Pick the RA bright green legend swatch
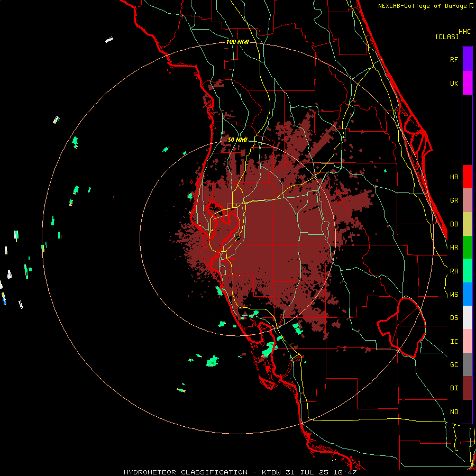The height and width of the screenshot is (476, 476). (x=467, y=271)
